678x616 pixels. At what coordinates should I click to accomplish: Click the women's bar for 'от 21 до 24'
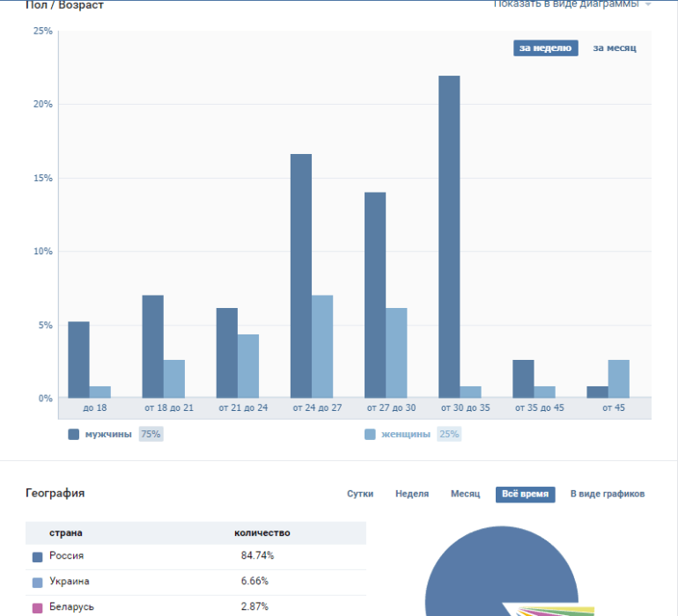(248, 366)
